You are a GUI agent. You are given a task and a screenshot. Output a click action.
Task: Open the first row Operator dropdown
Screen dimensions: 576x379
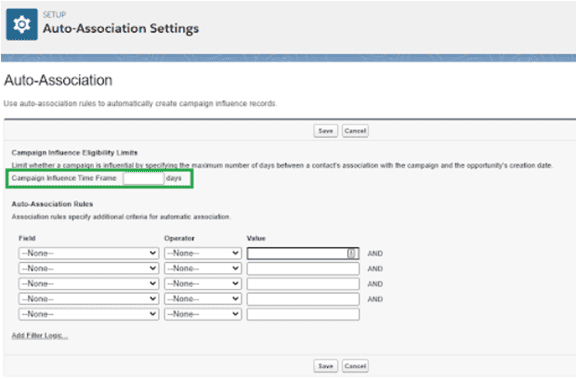click(x=203, y=253)
